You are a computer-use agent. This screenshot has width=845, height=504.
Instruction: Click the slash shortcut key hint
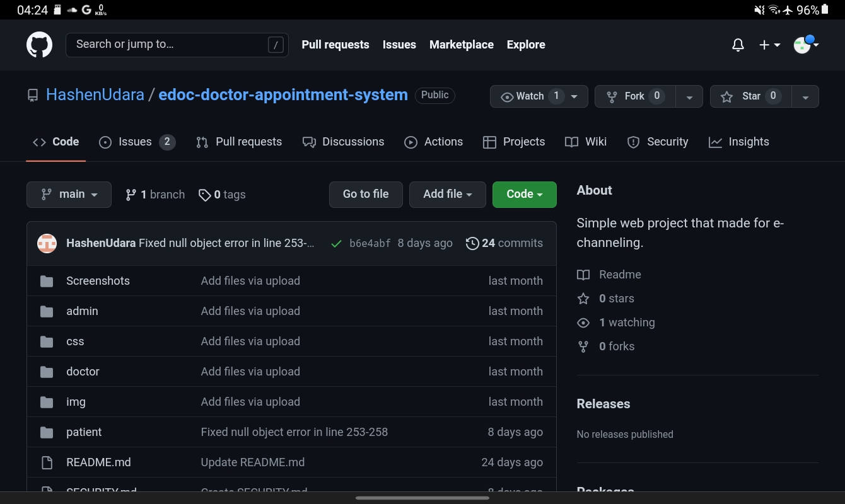click(x=276, y=45)
